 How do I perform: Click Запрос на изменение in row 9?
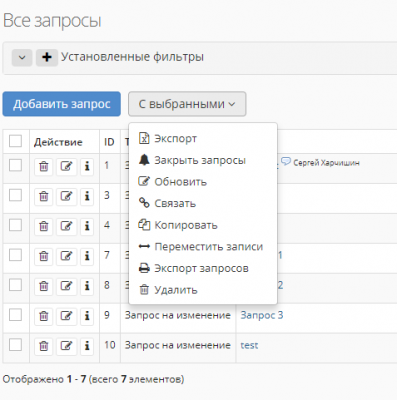(178, 315)
